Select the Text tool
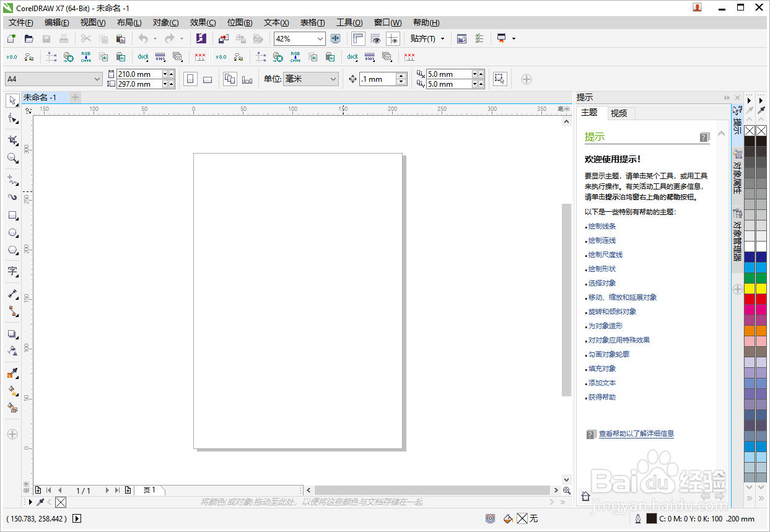 [x=12, y=271]
